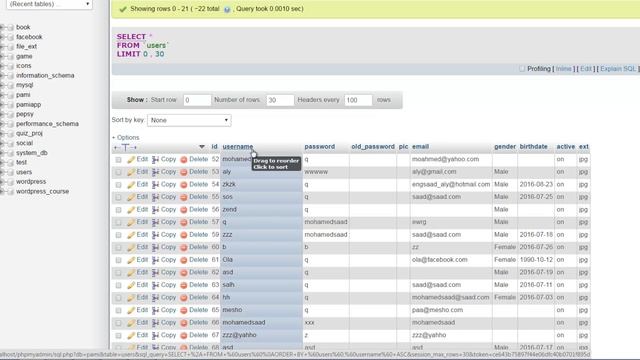Expand the book database tree node
The height and width of the screenshot is (360, 640).
coord(2,27)
